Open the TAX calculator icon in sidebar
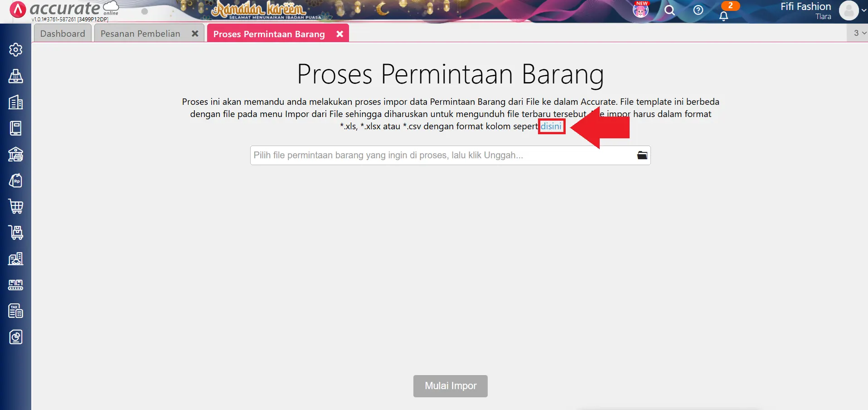 [15, 311]
